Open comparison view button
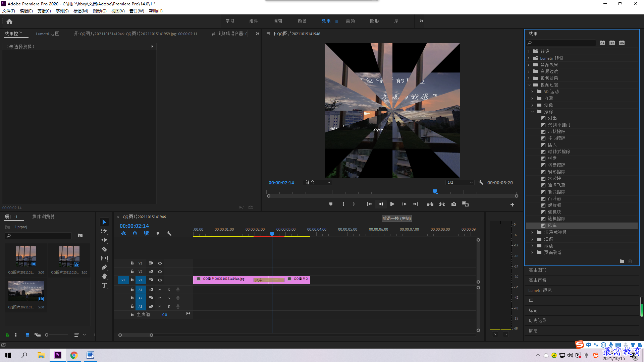Image resolution: width=644 pixels, height=362 pixels. point(465,204)
